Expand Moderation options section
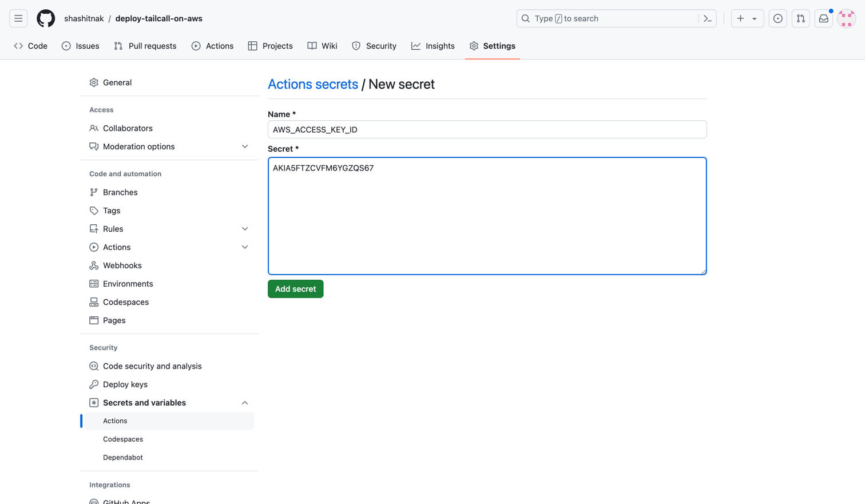 245,146
